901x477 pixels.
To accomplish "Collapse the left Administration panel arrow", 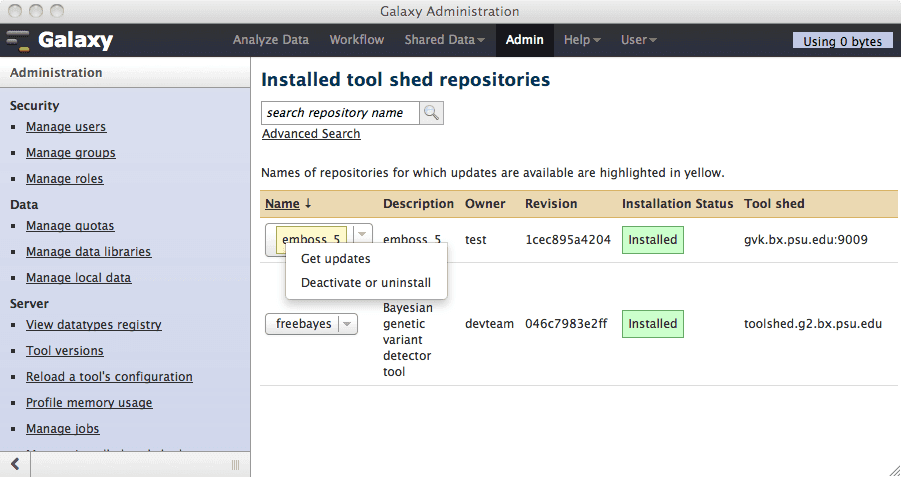I will pos(15,464).
